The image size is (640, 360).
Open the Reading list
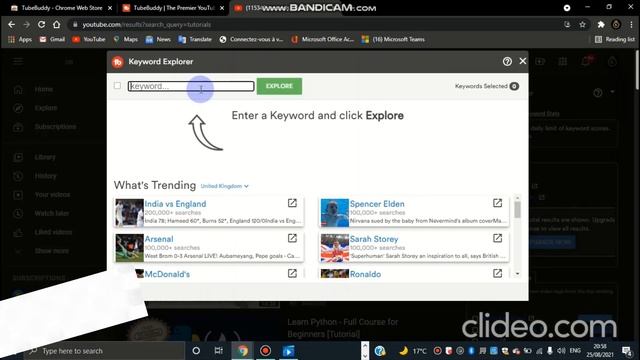(614, 39)
